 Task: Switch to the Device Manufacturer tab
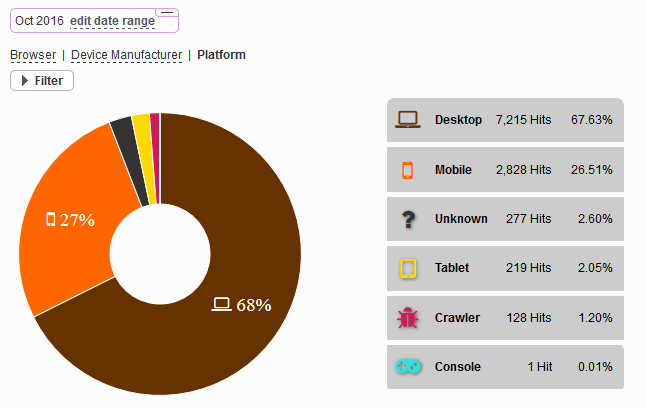click(x=126, y=55)
